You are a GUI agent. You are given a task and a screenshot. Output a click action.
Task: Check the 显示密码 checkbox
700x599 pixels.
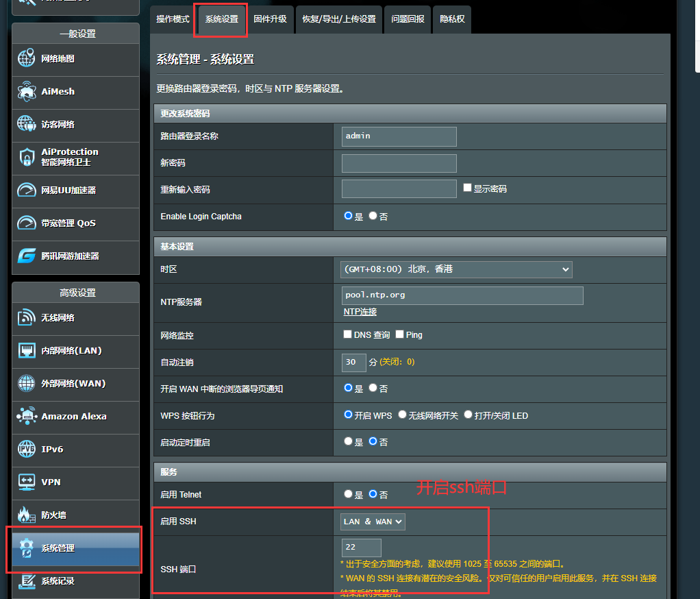point(467,188)
